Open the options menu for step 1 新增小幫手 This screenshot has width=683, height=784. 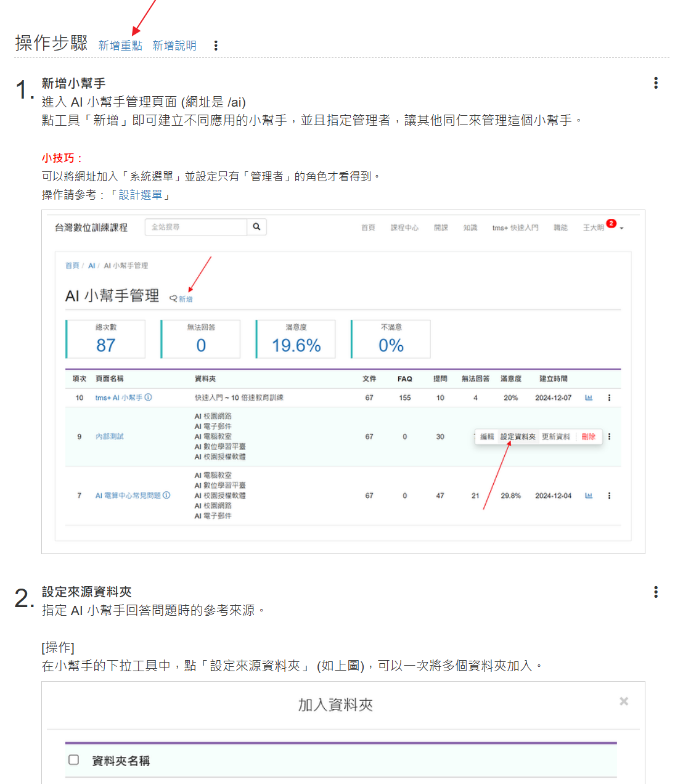pyautogui.click(x=656, y=83)
